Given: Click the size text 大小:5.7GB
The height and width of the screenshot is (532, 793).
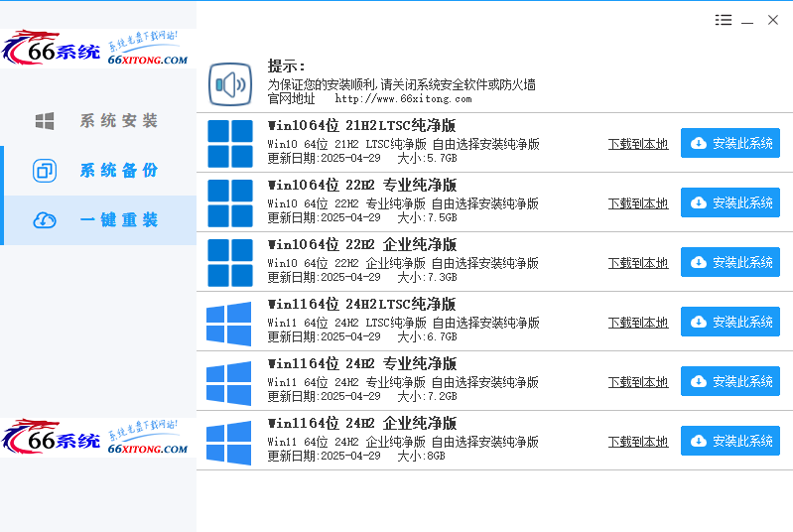Looking at the screenshot, I should [428, 158].
